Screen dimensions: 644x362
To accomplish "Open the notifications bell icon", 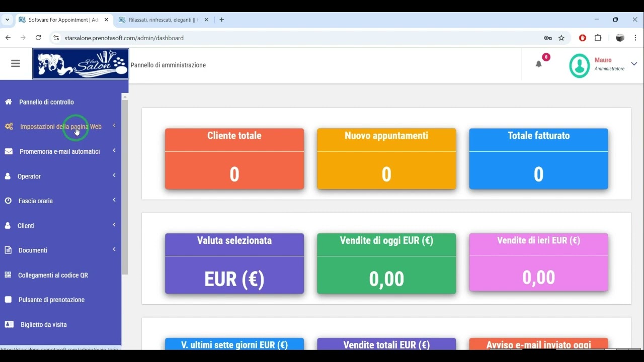I will pos(538,64).
